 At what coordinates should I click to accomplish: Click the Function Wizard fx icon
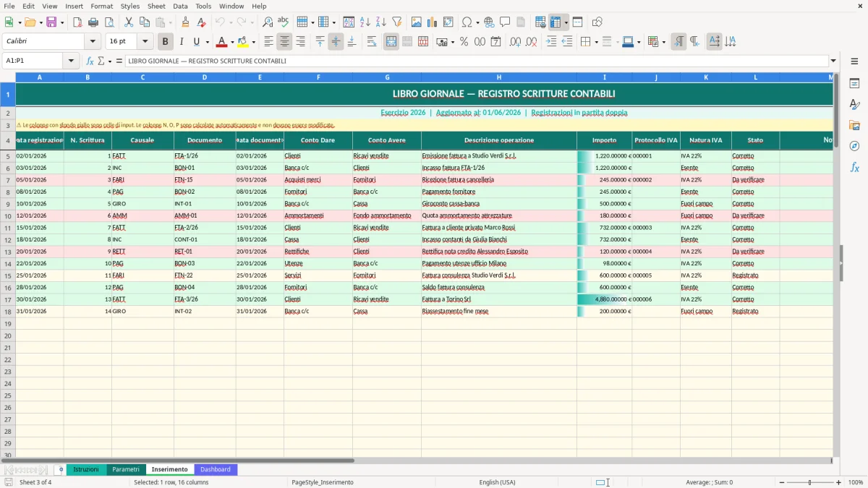[90, 61]
